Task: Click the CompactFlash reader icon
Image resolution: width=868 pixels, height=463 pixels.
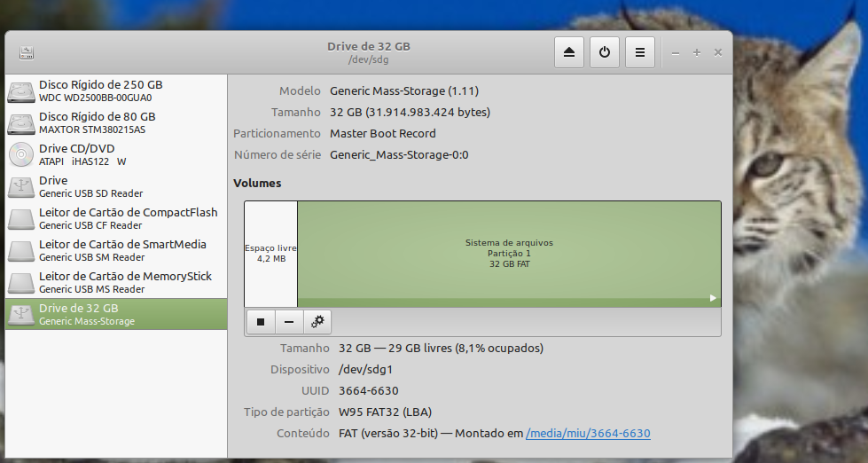Action: pos(21,219)
